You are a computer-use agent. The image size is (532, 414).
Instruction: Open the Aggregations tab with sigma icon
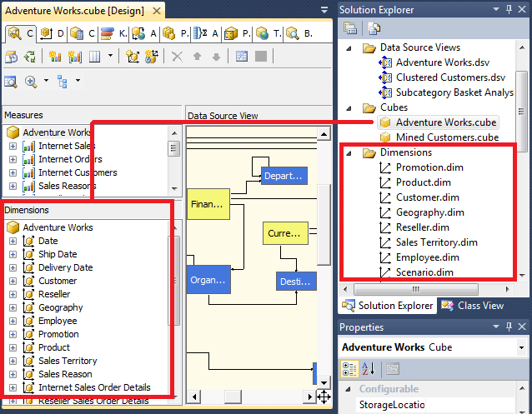(206, 33)
